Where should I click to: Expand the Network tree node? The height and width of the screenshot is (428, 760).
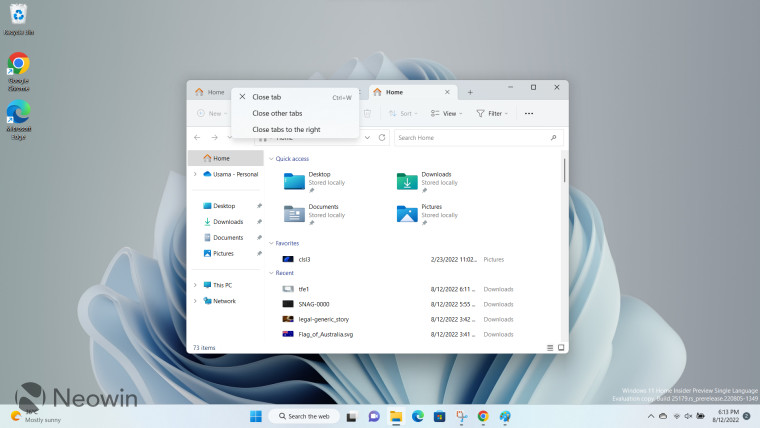(x=195, y=301)
